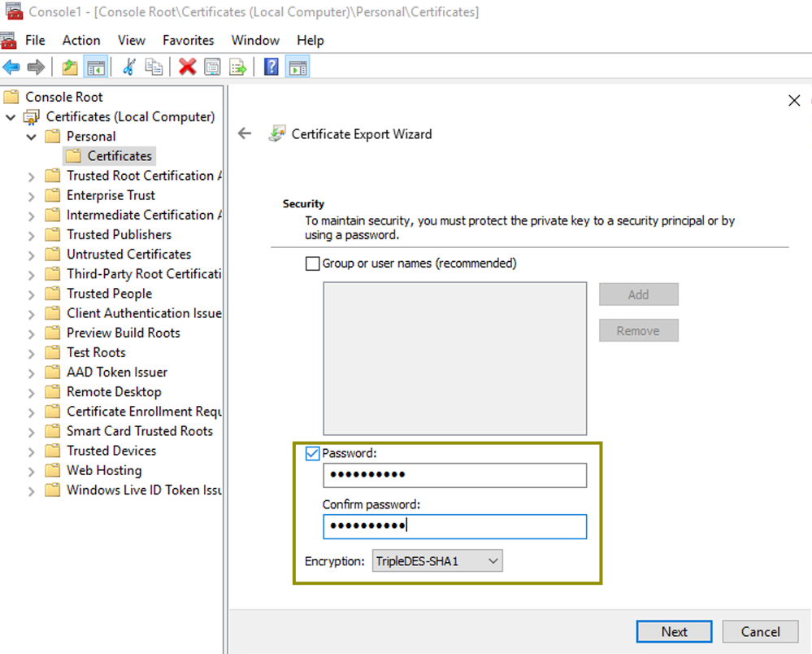Expand the Trusted Publishers node

tap(32, 235)
